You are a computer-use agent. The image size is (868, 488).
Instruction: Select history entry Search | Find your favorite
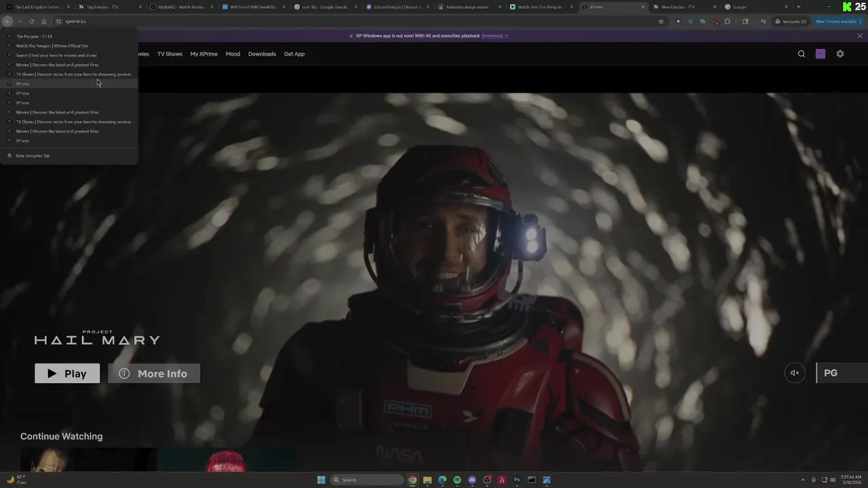69,55
